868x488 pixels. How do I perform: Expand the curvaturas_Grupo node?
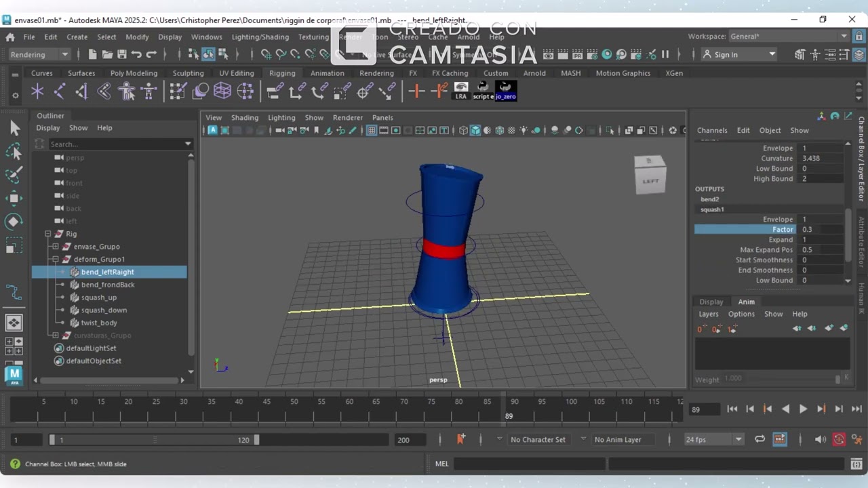pos(56,335)
